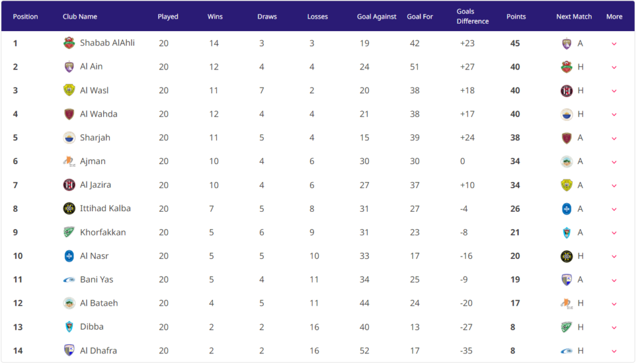The image size is (636, 364).
Task: Click the Goals Difference column header
Action: 473,16
